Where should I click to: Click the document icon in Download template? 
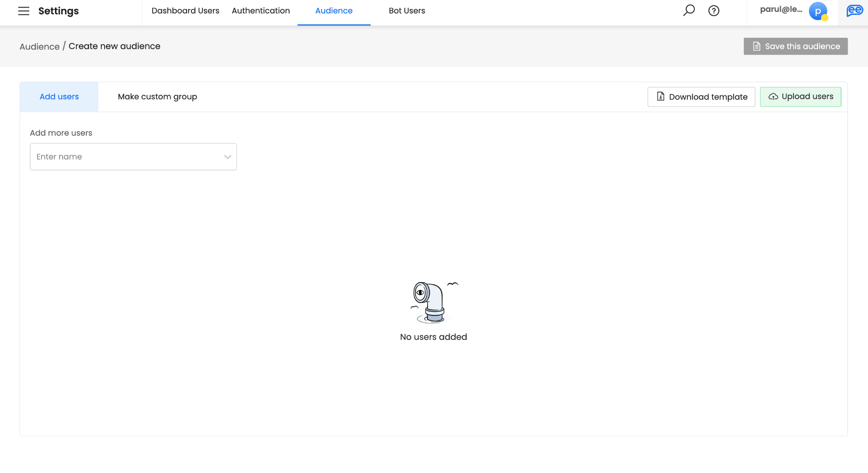[x=660, y=96]
